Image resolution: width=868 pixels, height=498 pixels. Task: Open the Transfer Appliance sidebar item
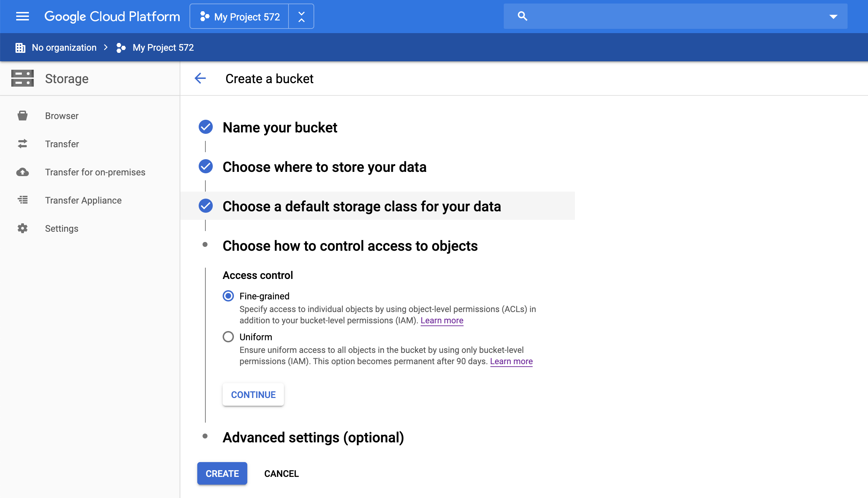pyautogui.click(x=83, y=200)
